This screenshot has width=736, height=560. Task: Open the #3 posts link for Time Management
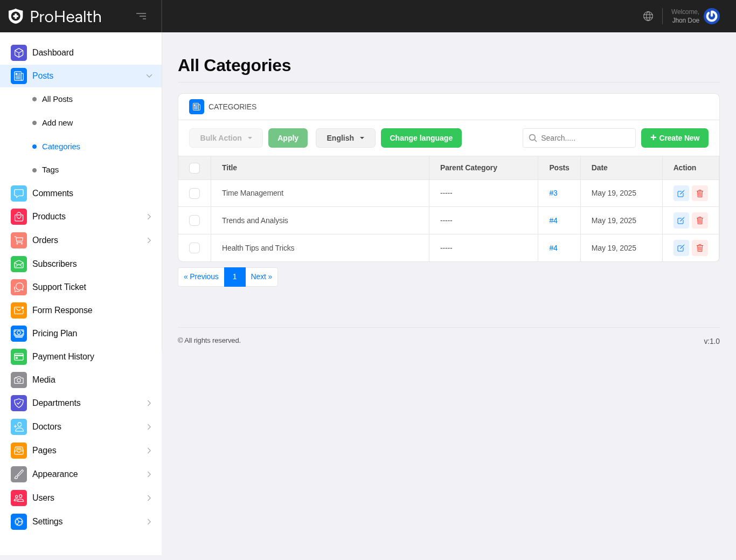(553, 193)
